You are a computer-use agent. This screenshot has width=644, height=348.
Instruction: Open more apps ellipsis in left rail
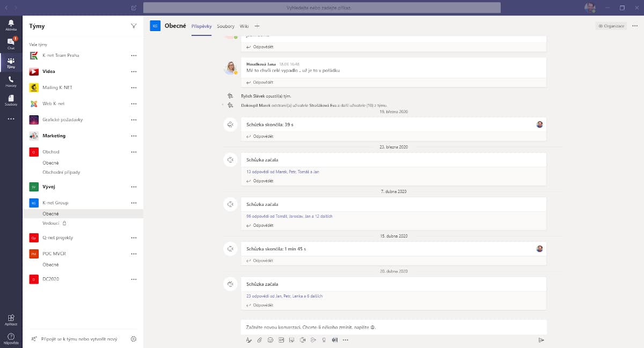click(x=11, y=119)
